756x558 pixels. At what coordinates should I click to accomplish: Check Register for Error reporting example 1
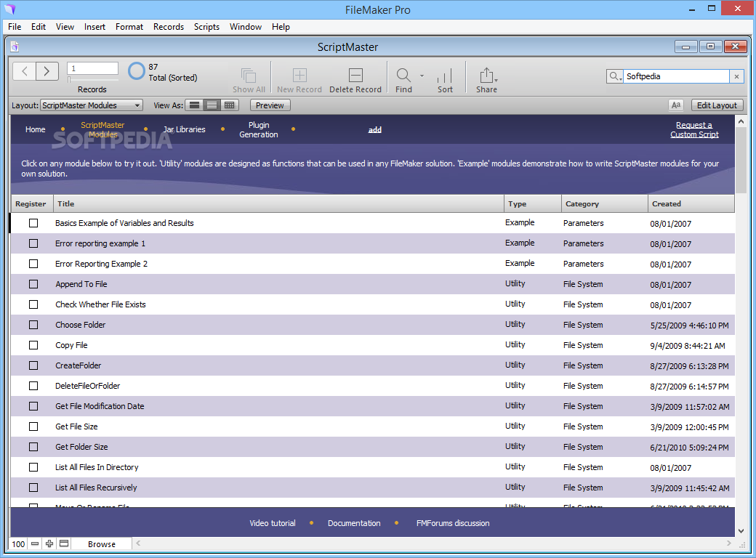pyautogui.click(x=33, y=243)
